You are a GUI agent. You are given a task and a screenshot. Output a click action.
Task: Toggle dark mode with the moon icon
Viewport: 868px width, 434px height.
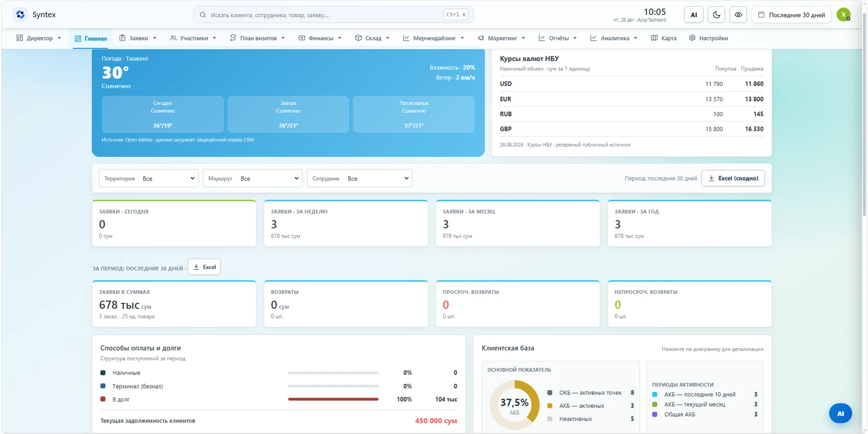tap(717, 14)
